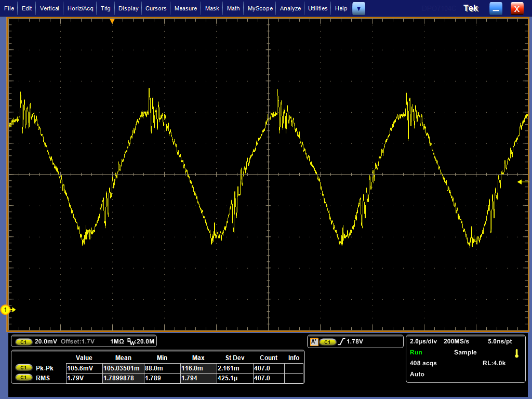The width and height of the screenshot is (532, 399).
Task: Click the rising edge trigger slope icon
Action: 341,342
